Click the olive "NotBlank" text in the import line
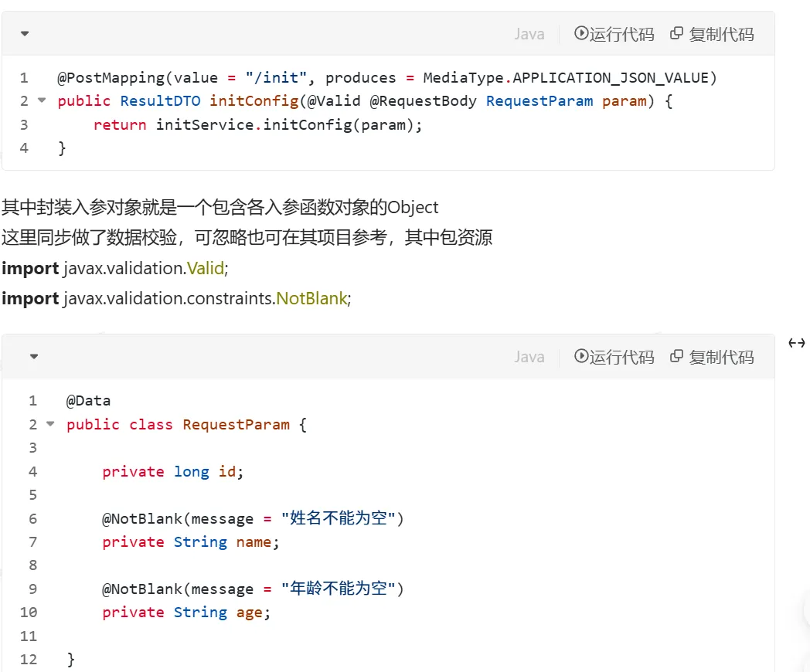Screen dimensions: 810x672 (x=311, y=298)
